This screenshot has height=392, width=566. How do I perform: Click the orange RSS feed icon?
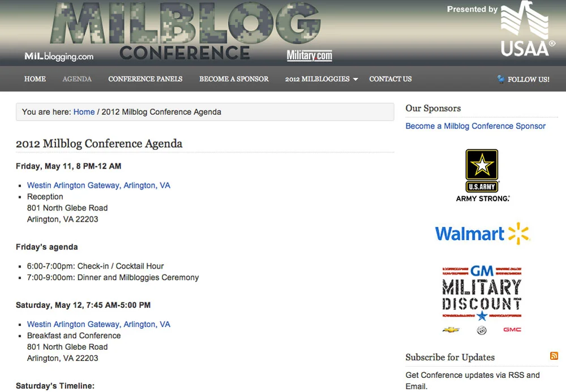click(x=554, y=356)
